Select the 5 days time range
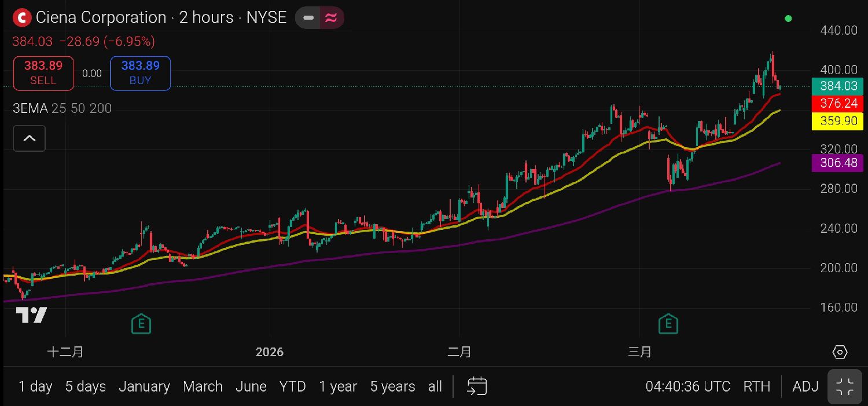Image resolution: width=868 pixels, height=406 pixels. pos(85,386)
